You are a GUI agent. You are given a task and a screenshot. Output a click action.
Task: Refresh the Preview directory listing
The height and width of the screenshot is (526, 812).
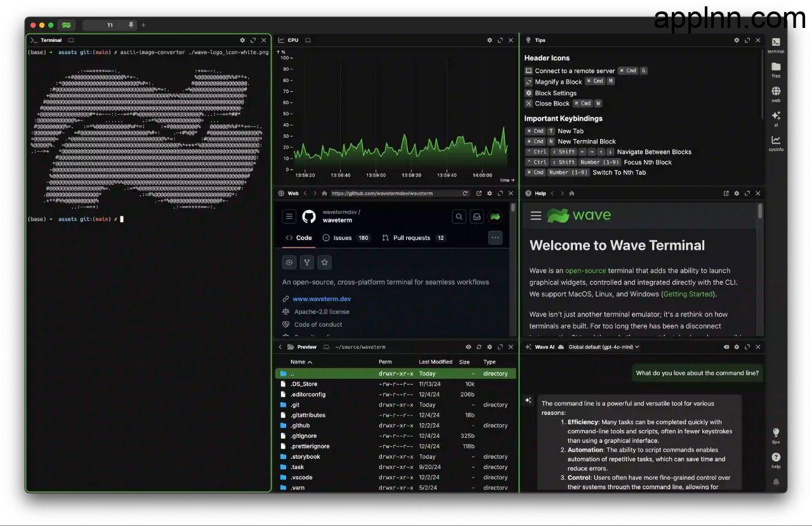479,347
